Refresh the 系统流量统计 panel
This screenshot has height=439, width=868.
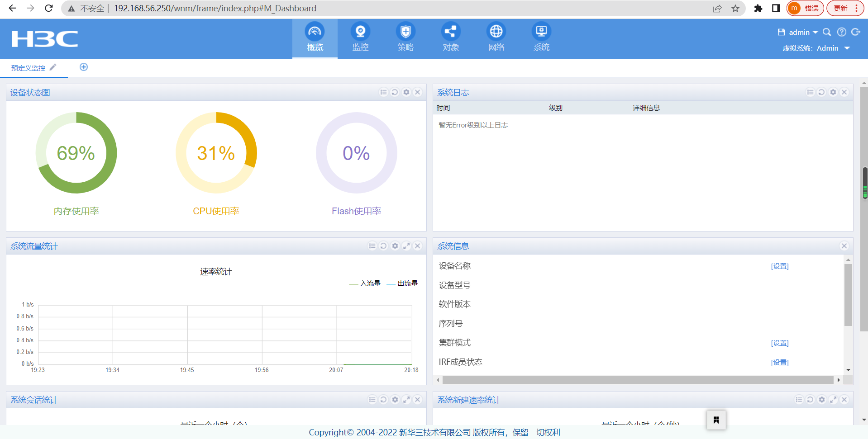point(383,246)
